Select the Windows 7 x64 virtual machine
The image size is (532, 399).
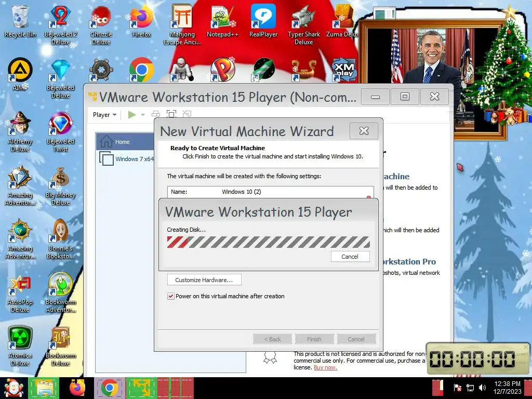(x=125, y=159)
